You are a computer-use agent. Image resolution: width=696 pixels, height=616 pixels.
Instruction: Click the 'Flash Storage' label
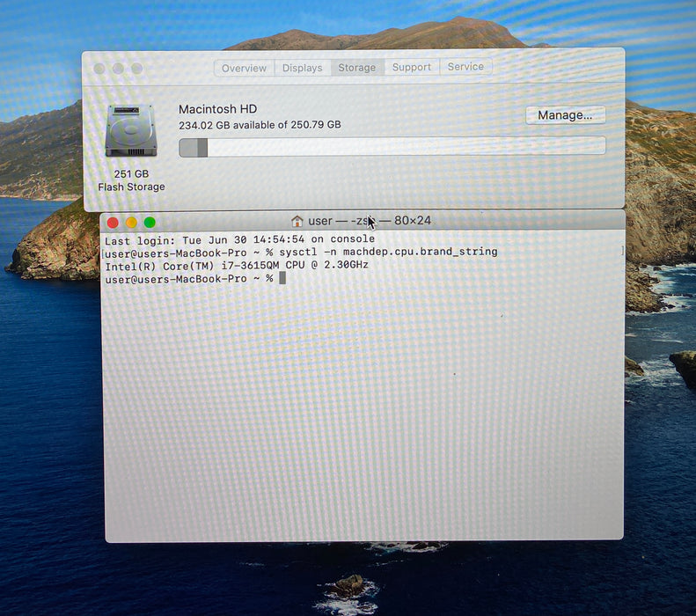click(x=131, y=187)
